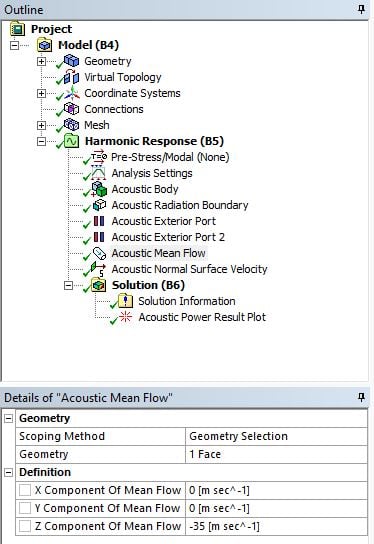Check the Z Component Of Mean Flow box

pos(25,526)
